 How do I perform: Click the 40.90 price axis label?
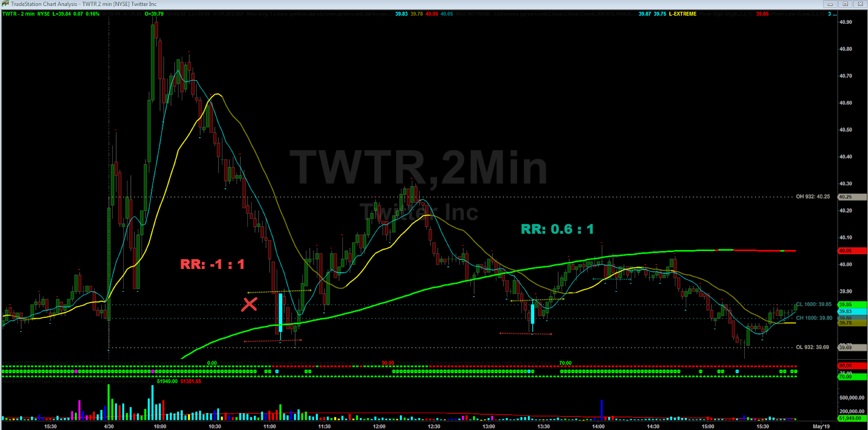tap(846, 22)
